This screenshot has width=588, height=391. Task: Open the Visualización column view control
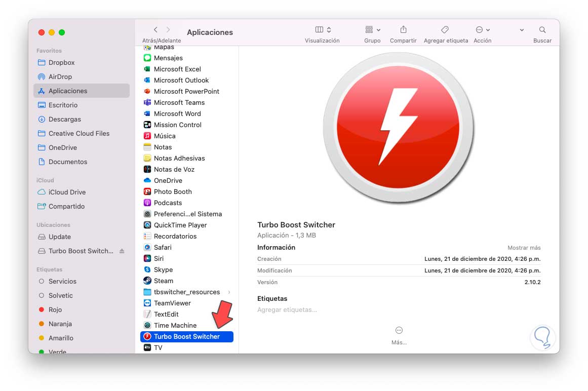[323, 29]
